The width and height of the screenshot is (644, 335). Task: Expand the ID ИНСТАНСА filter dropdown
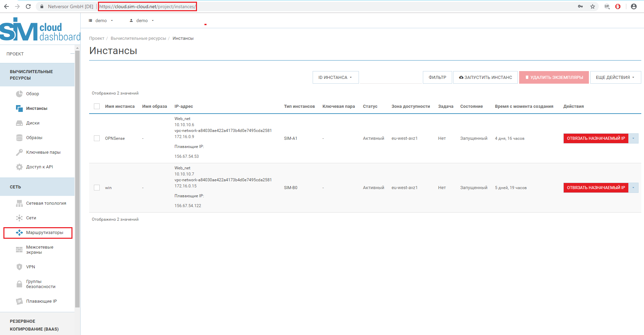pyautogui.click(x=335, y=78)
